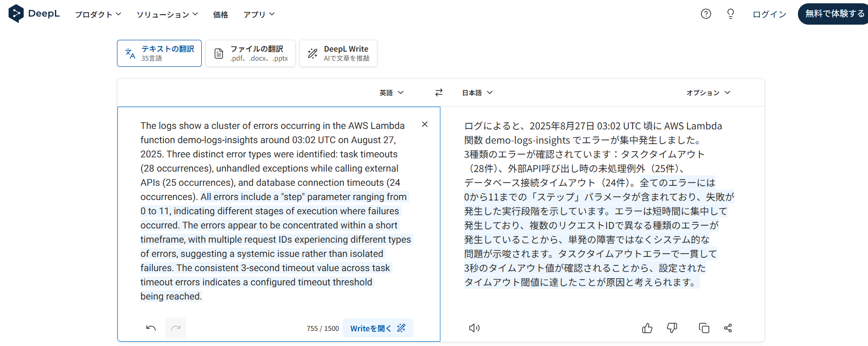Open the プロダクト menu
The height and width of the screenshot is (346, 868).
tap(98, 14)
